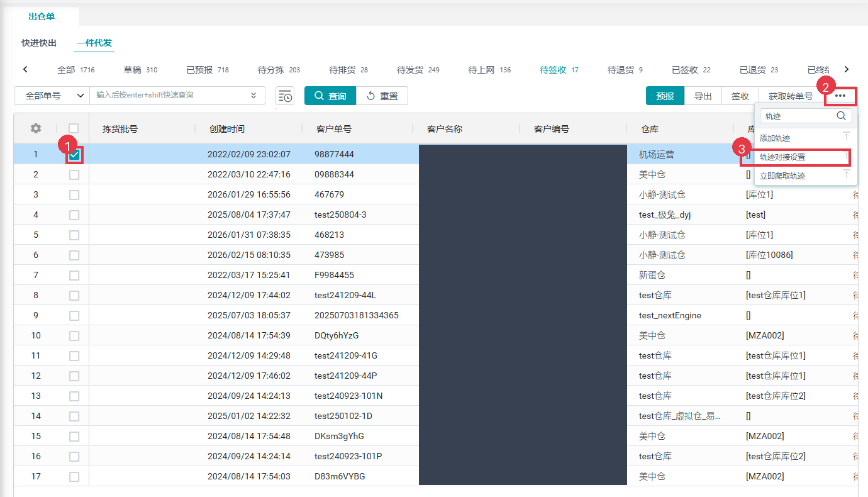868x497 pixels.
Task: Click the 重置 reset button
Action: point(382,96)
